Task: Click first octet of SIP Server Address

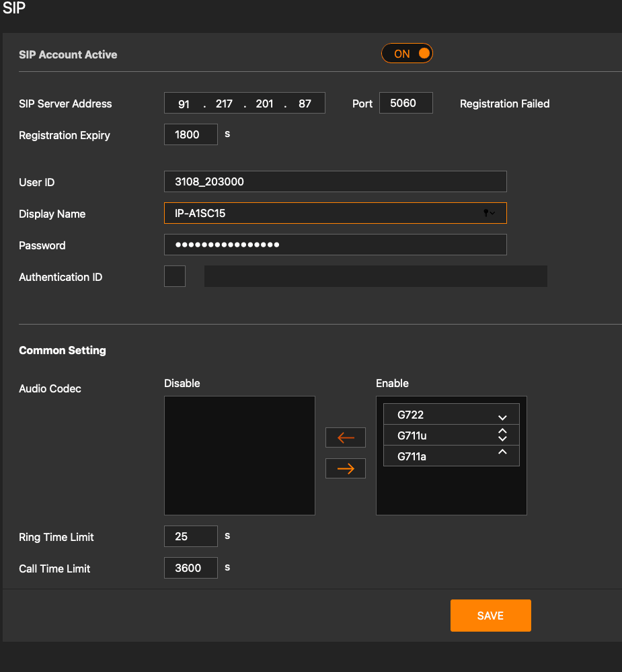Action: 184,104
